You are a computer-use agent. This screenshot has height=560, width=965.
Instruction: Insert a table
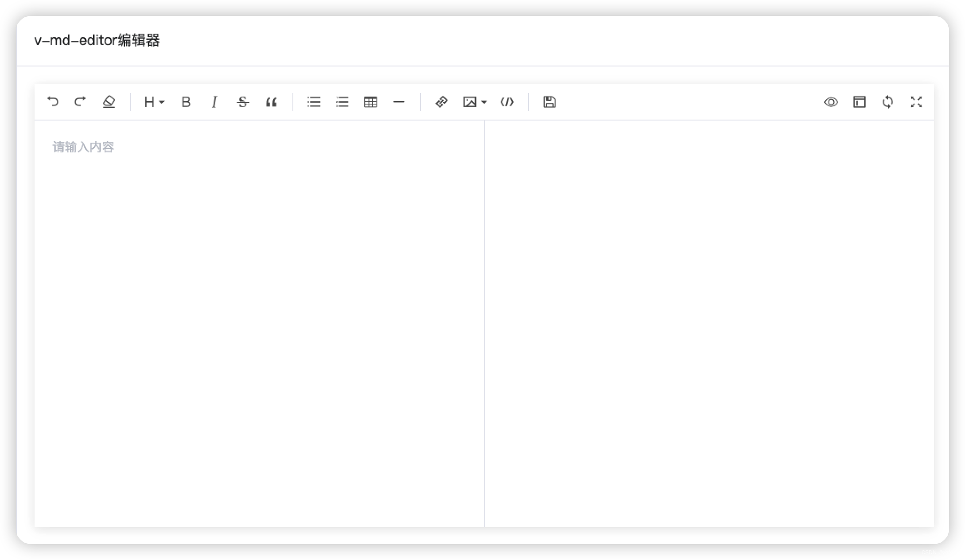coord(370,102)
